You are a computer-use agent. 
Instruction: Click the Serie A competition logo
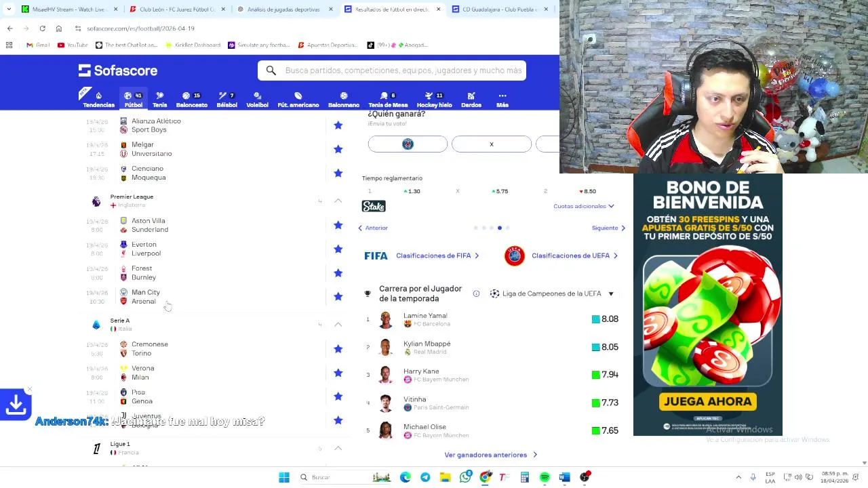[96, 325]
